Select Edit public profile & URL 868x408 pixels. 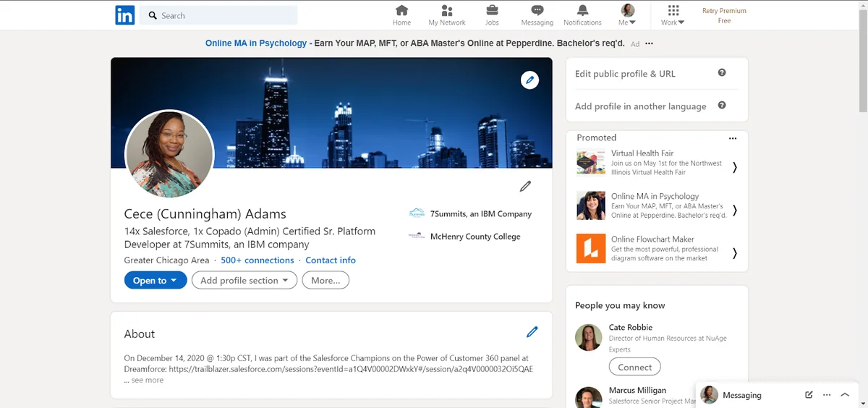(625, 74)
